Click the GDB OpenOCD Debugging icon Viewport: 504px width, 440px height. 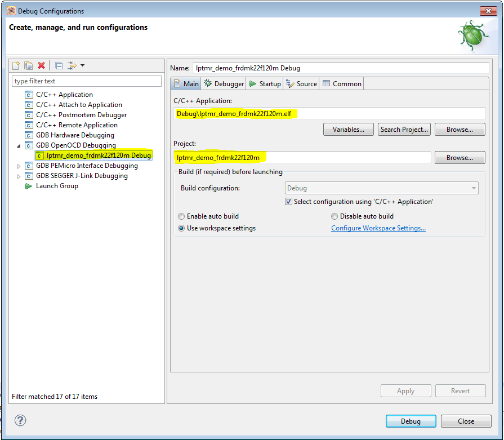(x=29, y=145)
